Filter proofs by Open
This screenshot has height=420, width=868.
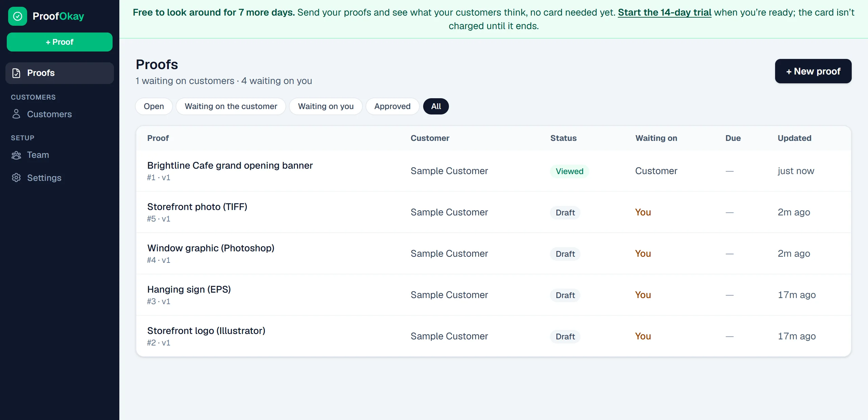(154, 106)
